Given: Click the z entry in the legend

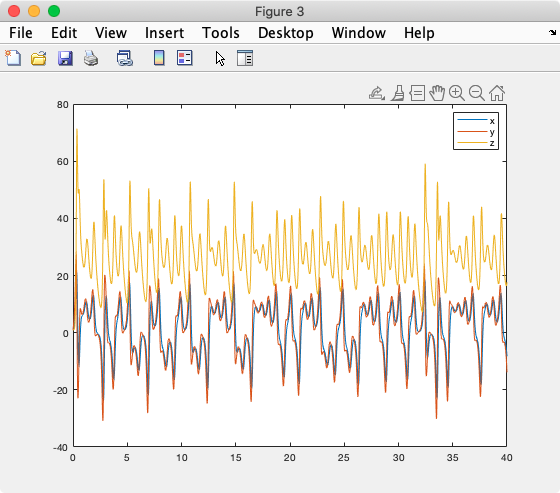Looking at the screenshot, I should tap(476, 143).
